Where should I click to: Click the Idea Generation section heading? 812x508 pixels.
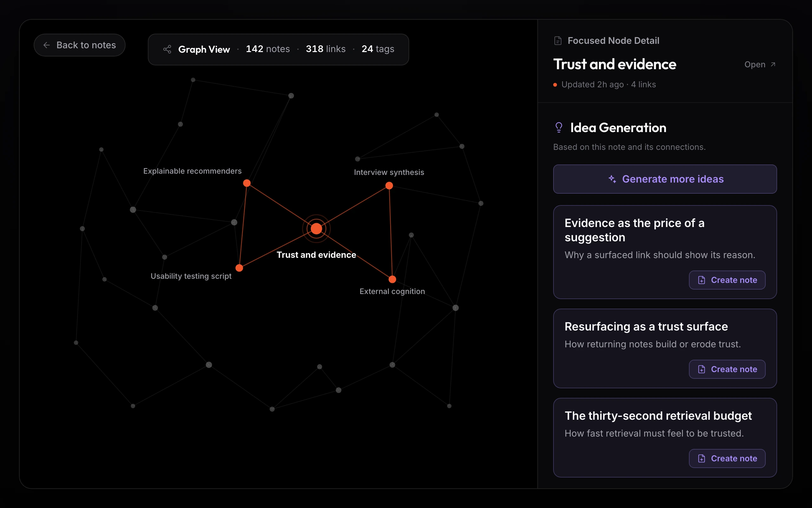tap(618, 128)
